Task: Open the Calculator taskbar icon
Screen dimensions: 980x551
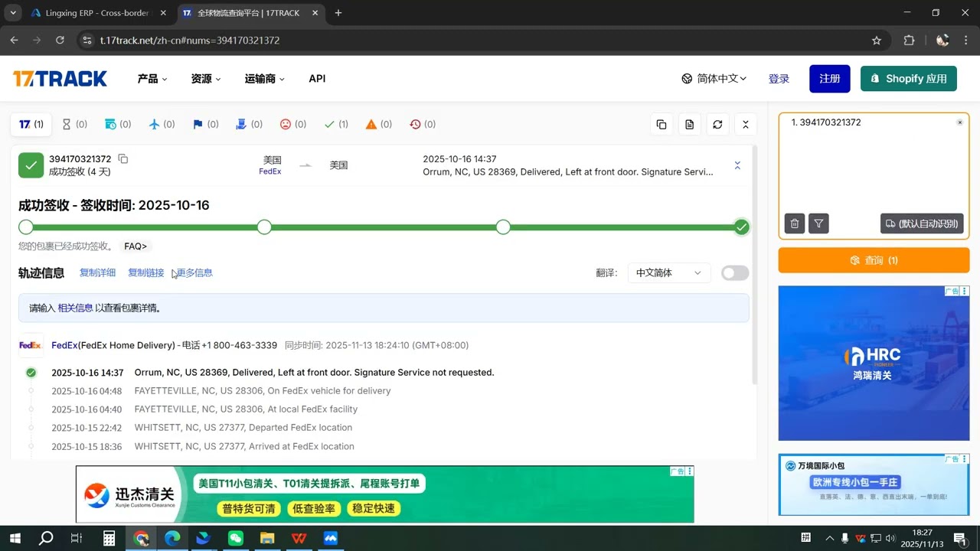Action: [109, 538]
